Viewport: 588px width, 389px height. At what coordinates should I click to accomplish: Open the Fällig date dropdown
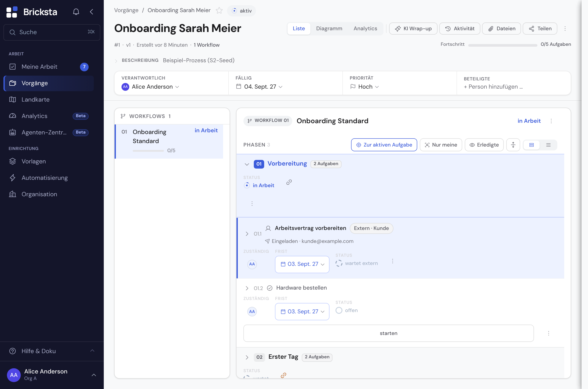pyautogui.click(x=259, y=87)
